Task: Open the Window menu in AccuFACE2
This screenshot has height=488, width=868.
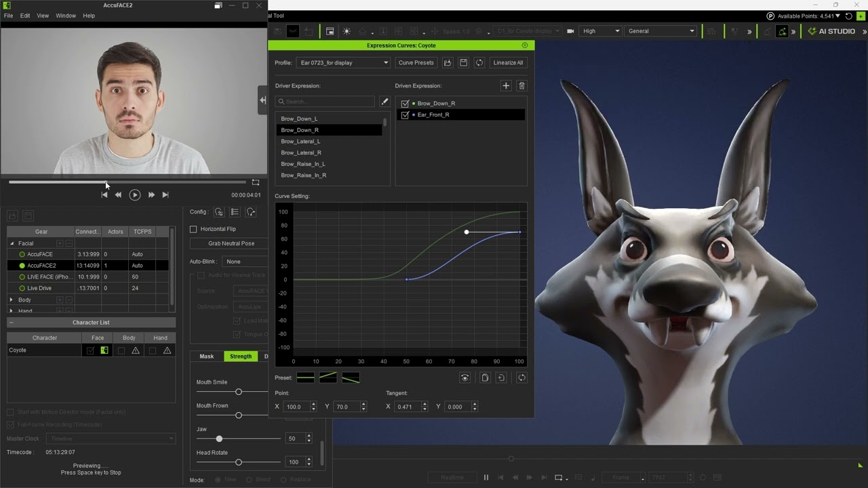Action: (x=66, y=16)
